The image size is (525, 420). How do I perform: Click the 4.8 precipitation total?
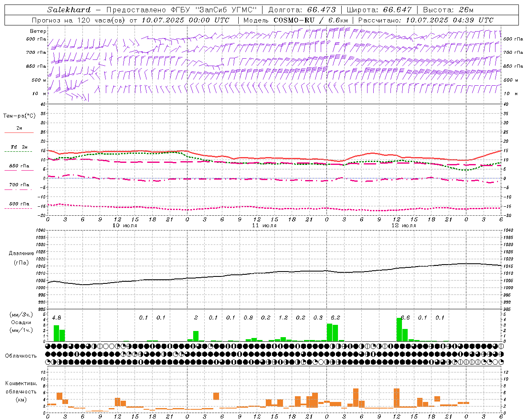pyautogui.click(x=57, y=318)
